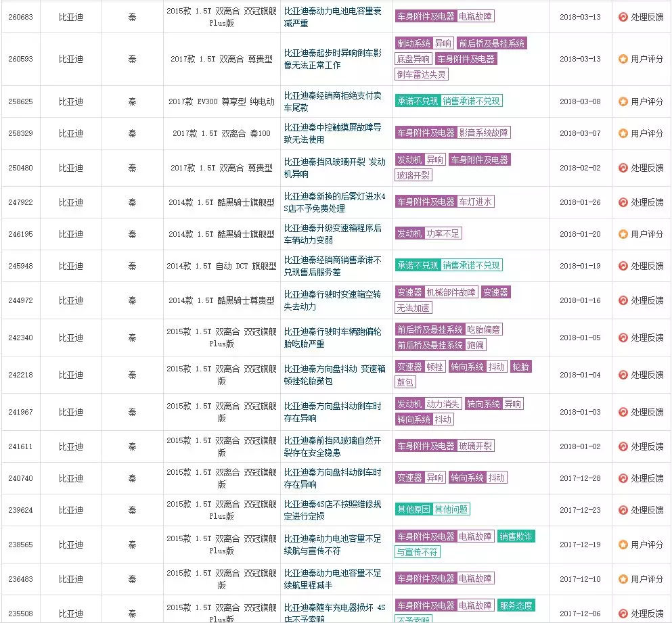
Task: Click the 处理反馈 link for complaint 241611
Action: tap(646, 446)
